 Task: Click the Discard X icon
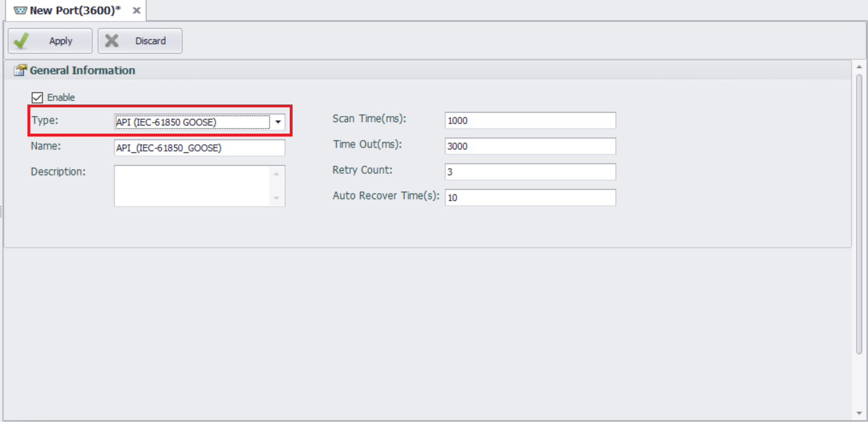(x=112, y=41)
